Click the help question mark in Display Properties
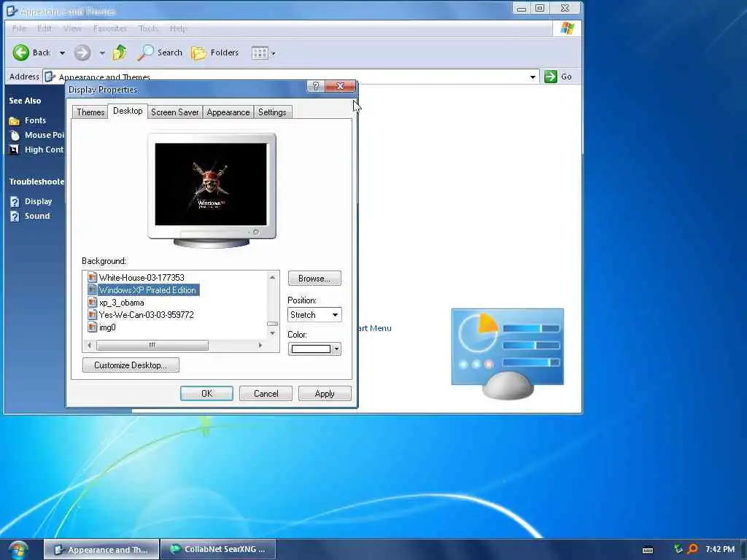747x560 pixels. tap(315, 86)
